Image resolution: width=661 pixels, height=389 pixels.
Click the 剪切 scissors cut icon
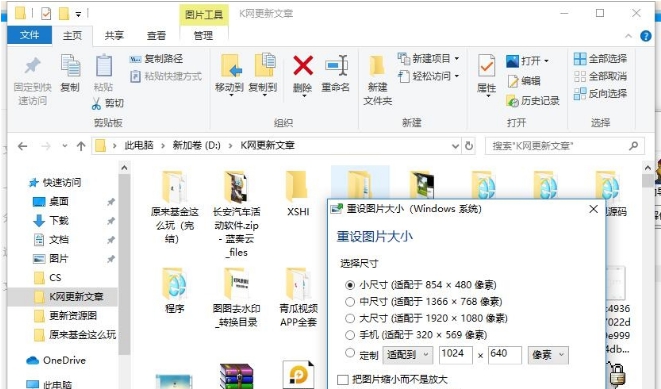click(x=97, y=103)
